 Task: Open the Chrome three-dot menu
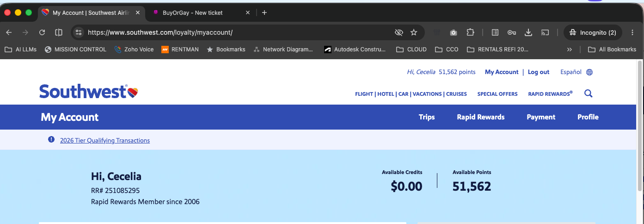632,32
